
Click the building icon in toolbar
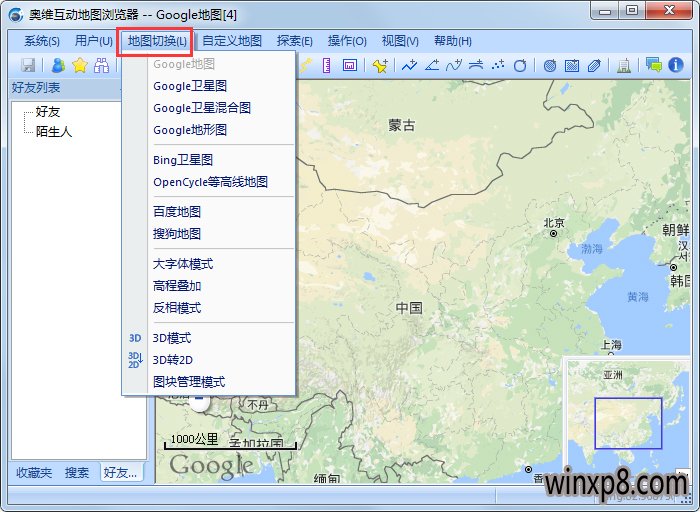coord(624,66)
